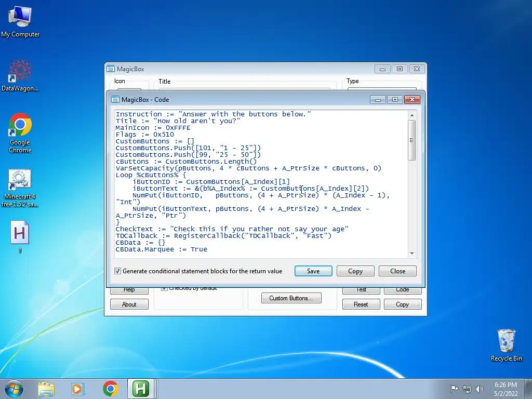Open Minecraft 4 free 1.5.2 desktop shortcut

(x=20, y=188)
